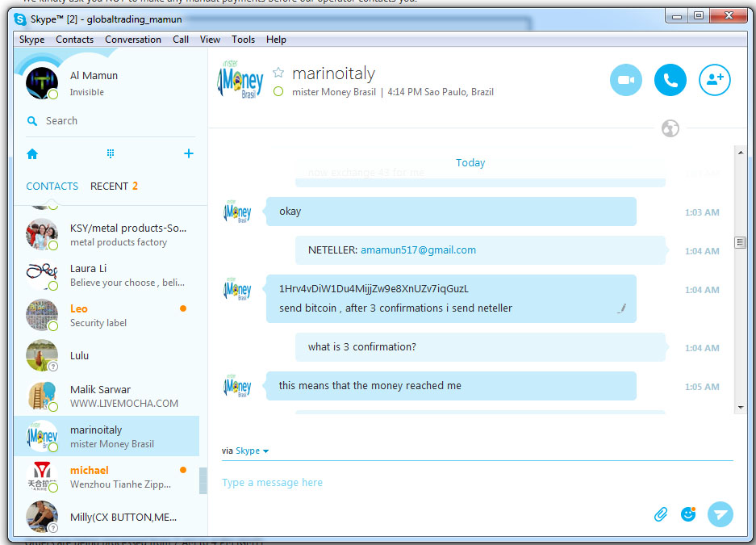Open the Skype menu
The height and width of the screenshot is (545, 756).
[31, 40]
